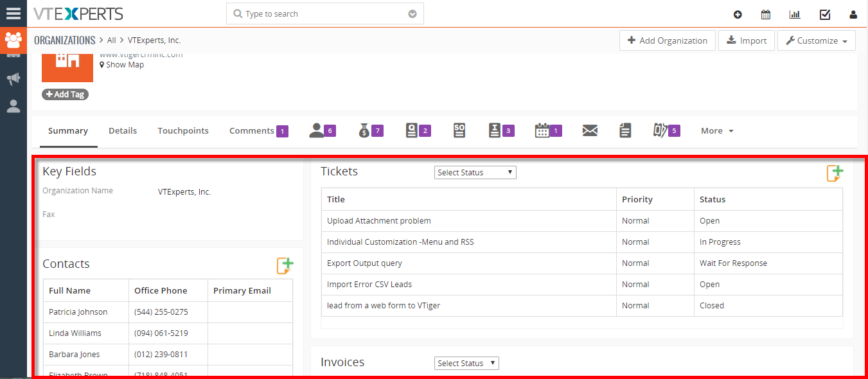868x379 pixels.
Task: Click the VTExperts logo
Action: pos(78,13)
